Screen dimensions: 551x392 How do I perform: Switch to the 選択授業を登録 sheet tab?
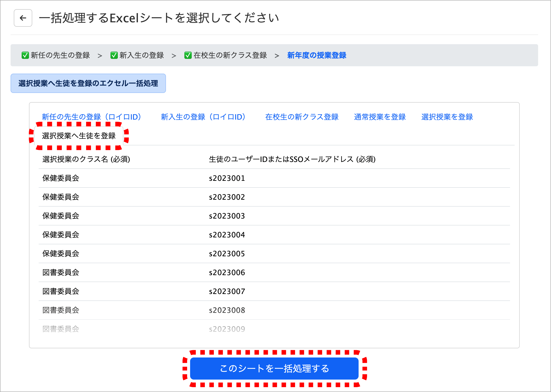[447, 117]
